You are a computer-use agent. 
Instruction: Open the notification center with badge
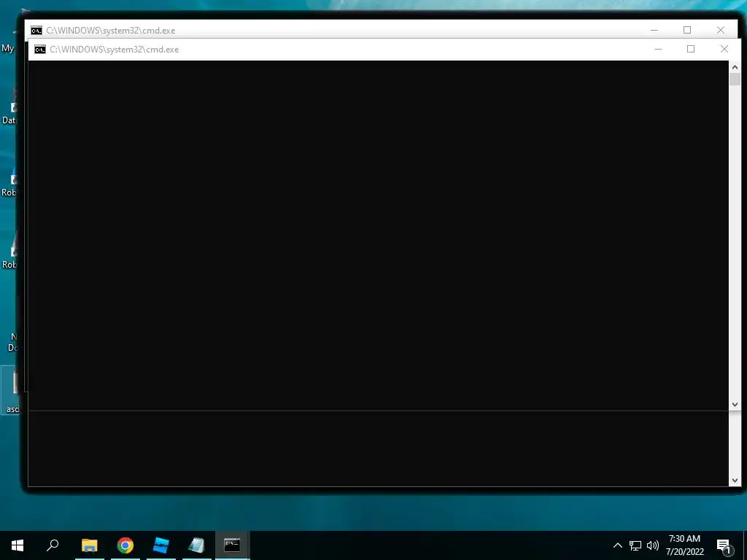coord(724,546)
